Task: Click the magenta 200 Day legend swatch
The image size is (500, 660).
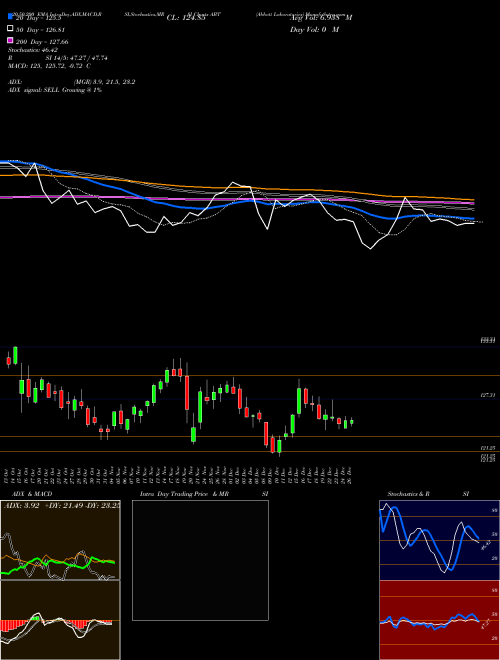Action: pyautogui.click(x=10, y=40)
